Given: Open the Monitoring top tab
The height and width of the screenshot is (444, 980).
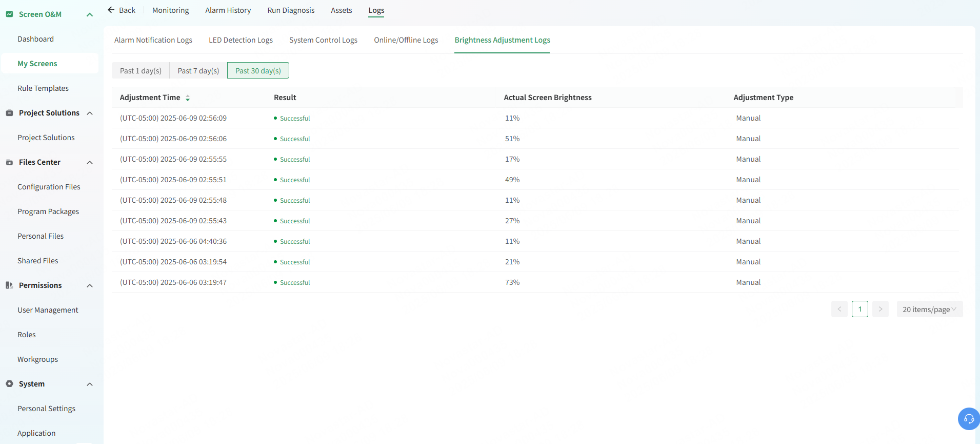Looking at the screenshot, I should pyautogui.click(x=171, y=10).
